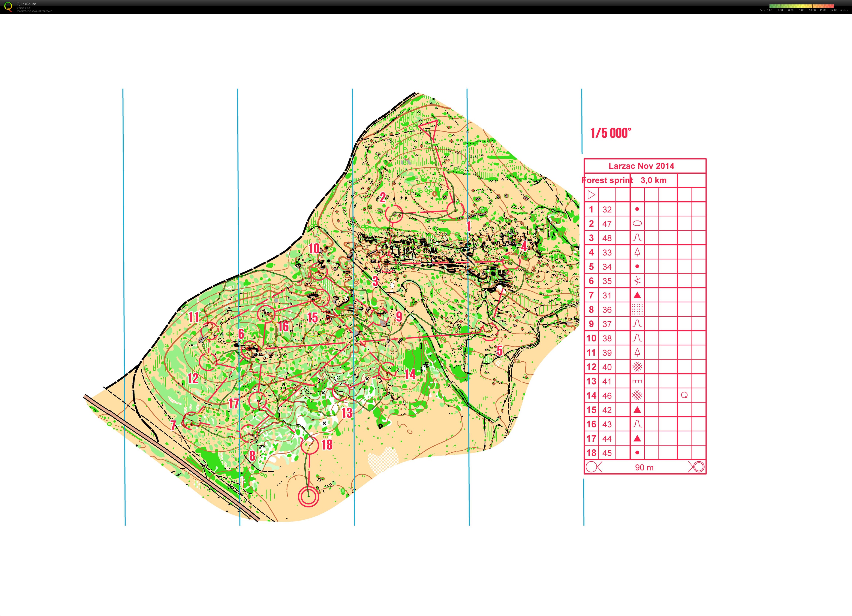852x616 pixels.
Task: Click the branch symbol in control row 6
Action: 637,281
